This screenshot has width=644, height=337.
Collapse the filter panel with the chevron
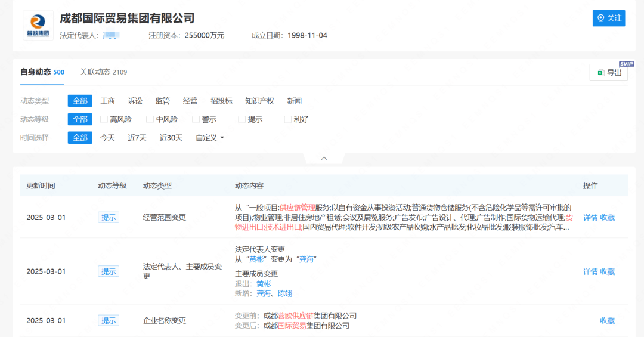(324, 159)
